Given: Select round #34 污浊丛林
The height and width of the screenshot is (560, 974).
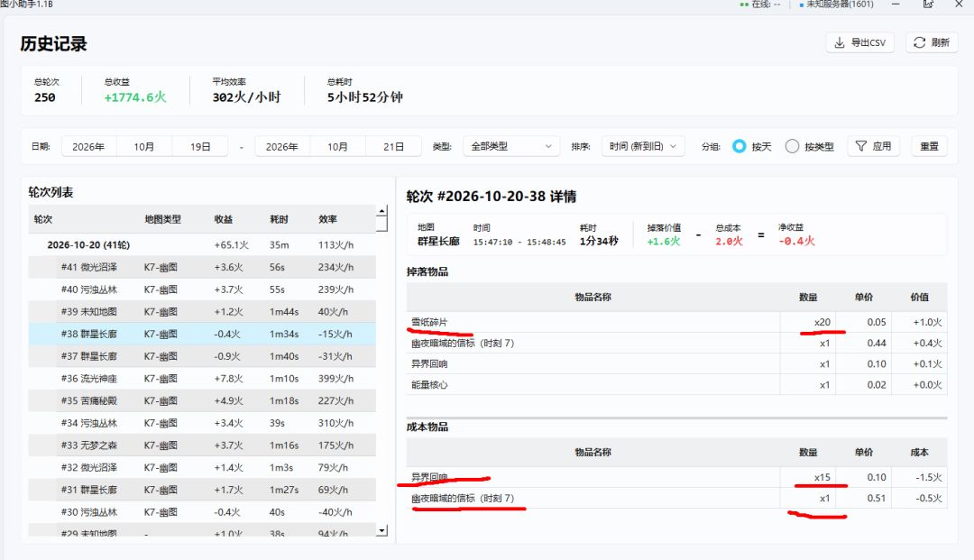Looking at the screenshot, I should click(x=202, y=423).
